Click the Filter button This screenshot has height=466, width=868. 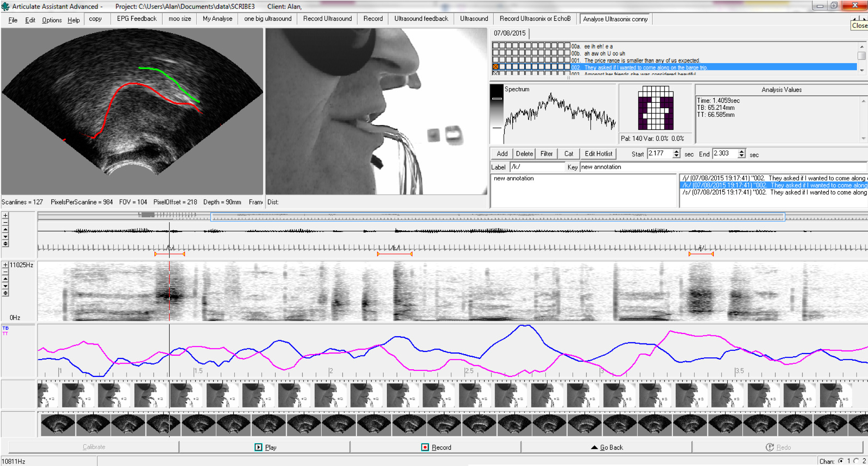click(x=546, y=154)
